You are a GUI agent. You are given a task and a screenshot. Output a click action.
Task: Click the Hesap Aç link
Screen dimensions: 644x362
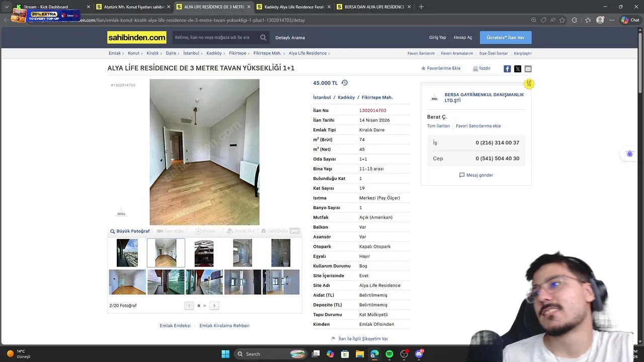point(463,38)
